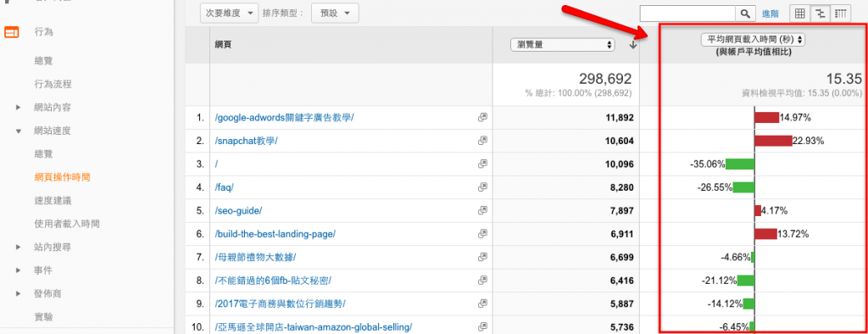Expand the 發佈商 sidebar section
Image resolution: width=868 pixels, height=334 pixels.
point(19,293)
